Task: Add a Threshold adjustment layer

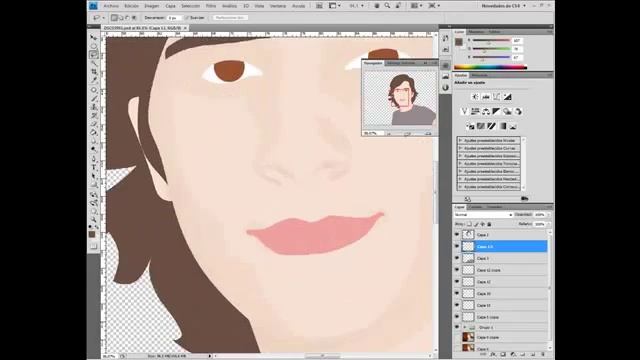Action: 491,126
